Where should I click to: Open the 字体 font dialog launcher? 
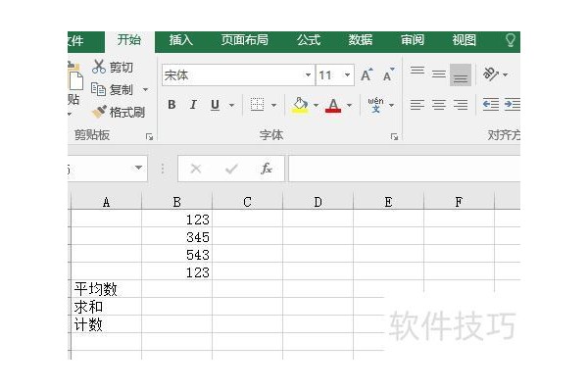coord(394,136)
